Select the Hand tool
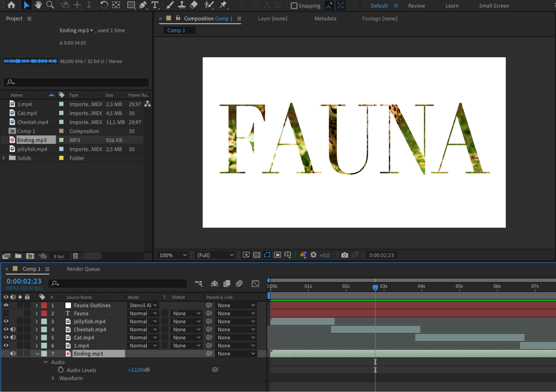The image size is (556, 392). pos(38,5)
